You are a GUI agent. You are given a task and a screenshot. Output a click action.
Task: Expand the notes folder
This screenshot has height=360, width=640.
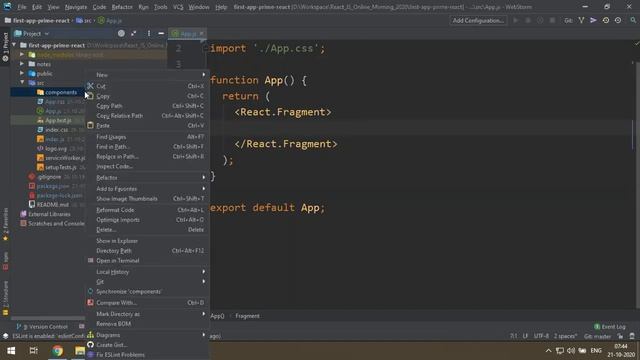click(22, 64)
